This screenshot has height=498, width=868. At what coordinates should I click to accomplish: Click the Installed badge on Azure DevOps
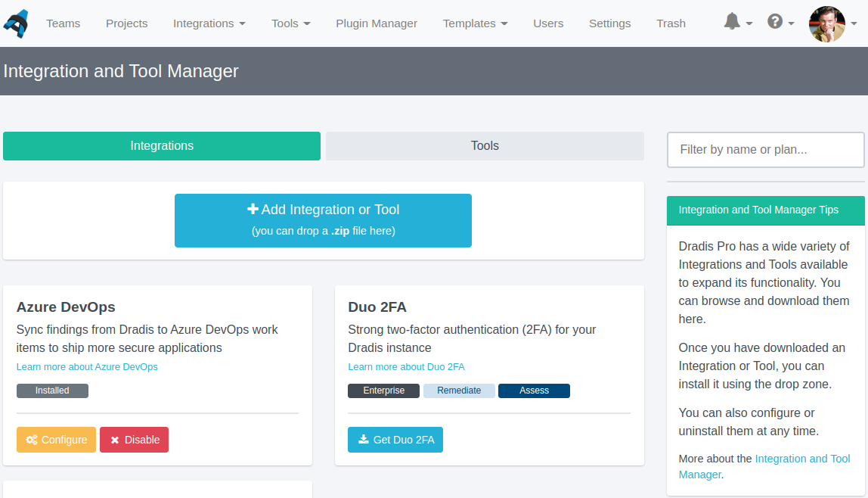53,391
